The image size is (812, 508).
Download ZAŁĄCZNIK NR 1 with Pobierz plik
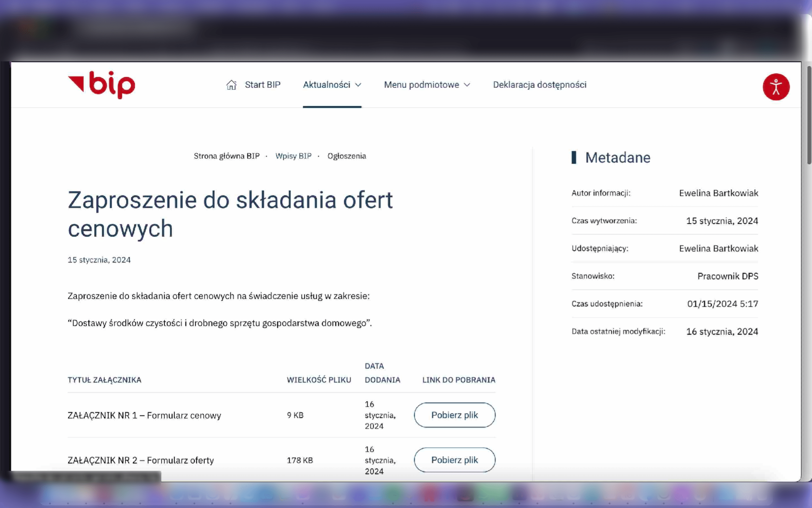[454, 415]
